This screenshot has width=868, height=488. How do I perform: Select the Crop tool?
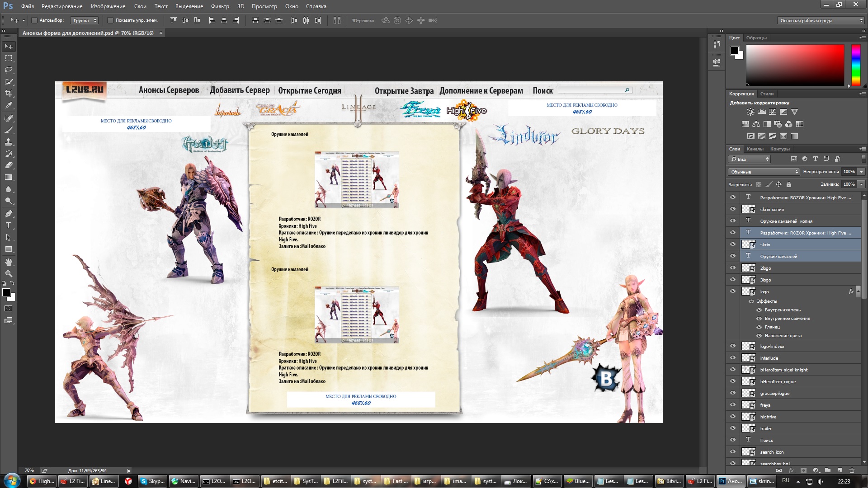[9, 94]
